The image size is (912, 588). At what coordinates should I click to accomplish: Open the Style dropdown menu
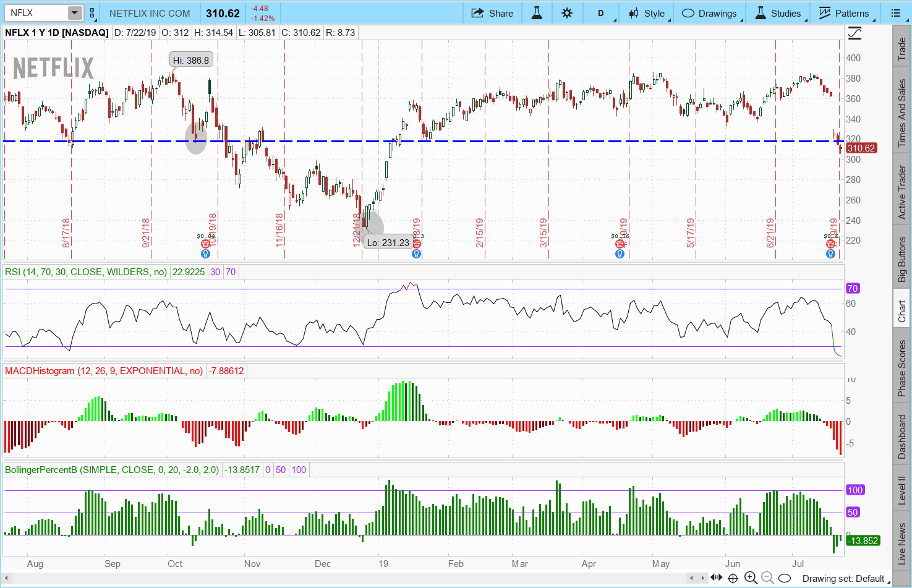(647, 13)
